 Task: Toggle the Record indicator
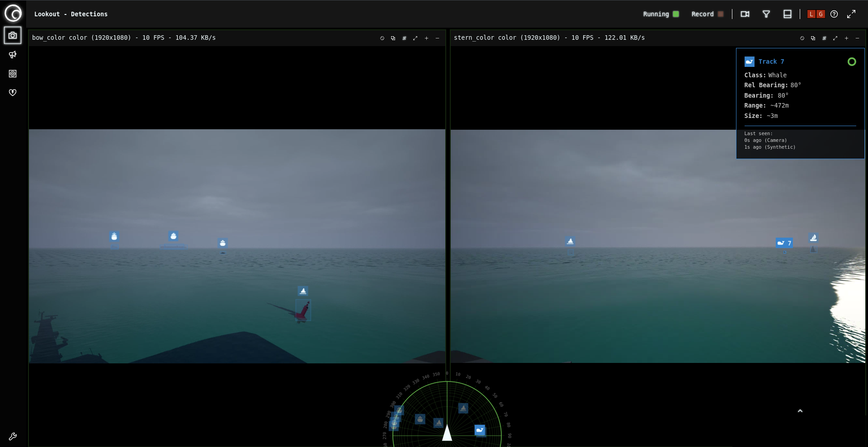721,14
